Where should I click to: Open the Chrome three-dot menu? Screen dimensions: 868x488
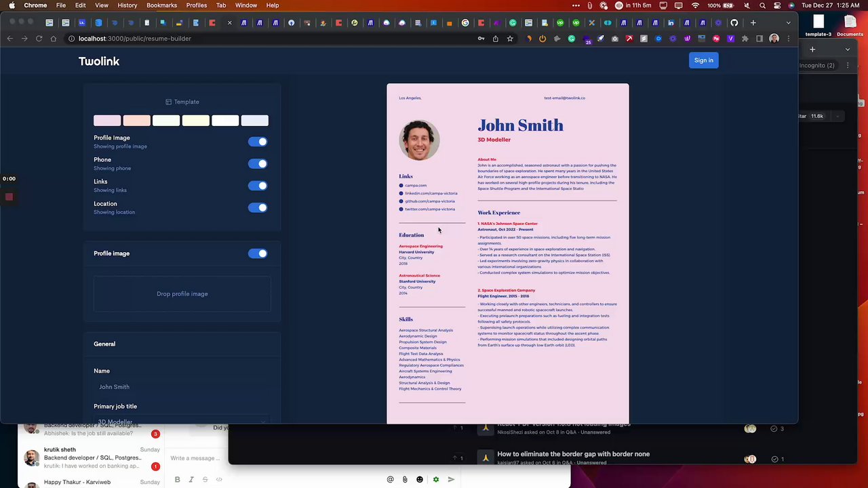pyautogui.click(x=788, y=39)
